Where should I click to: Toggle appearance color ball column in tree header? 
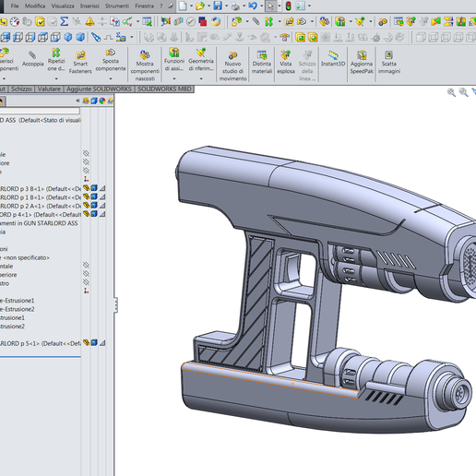pyautogui.click(x=102, y=101)
